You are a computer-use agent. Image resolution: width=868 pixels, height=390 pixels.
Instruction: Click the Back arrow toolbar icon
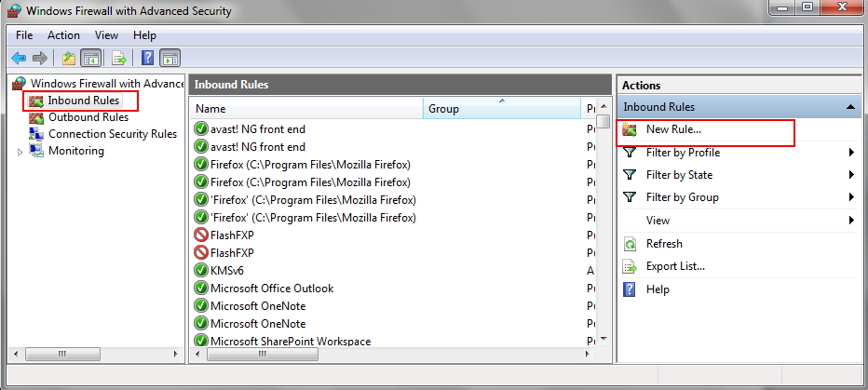(x=19, y=58)
